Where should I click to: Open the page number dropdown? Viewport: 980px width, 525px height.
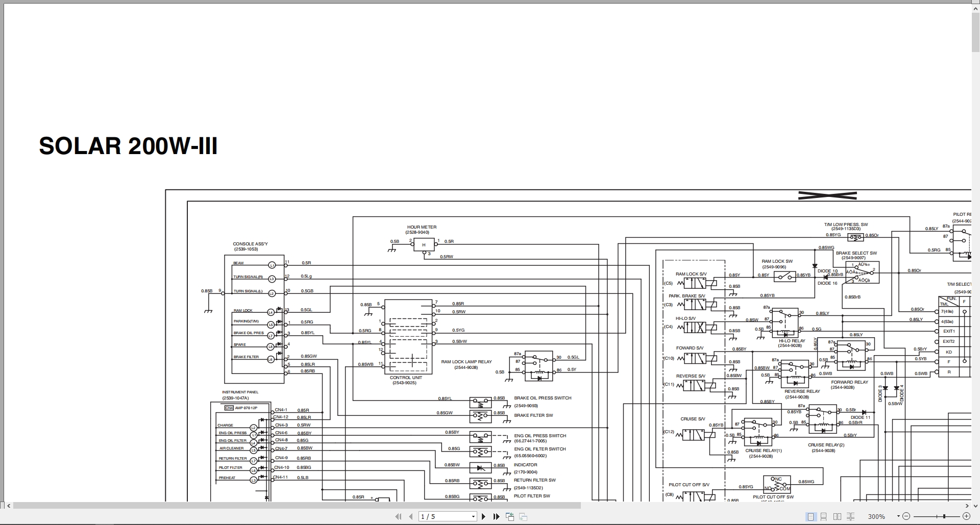(472, 516)
